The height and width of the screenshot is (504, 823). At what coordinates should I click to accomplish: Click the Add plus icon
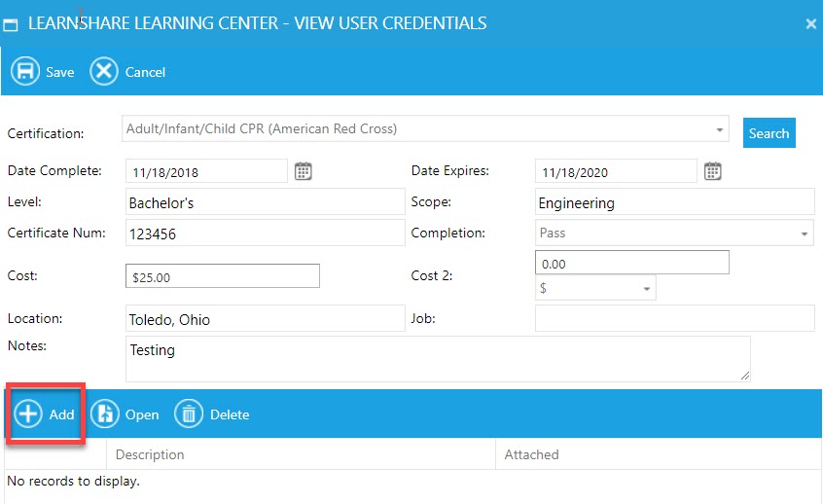(x=28, y=414)
